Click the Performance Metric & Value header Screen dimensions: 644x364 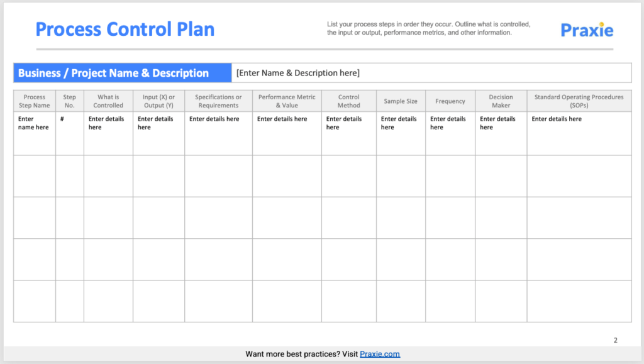287,101
